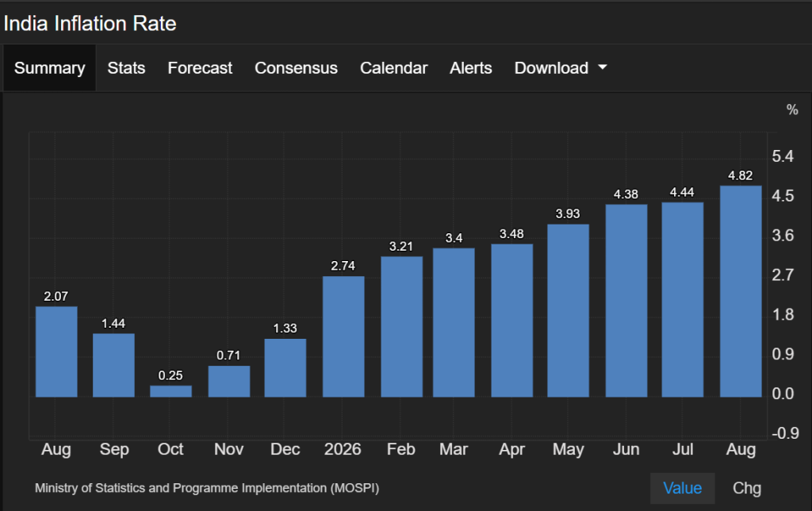Screen dimensions: 812x511
Task: Click the Jun x-axis label
Action: [626, 449]
